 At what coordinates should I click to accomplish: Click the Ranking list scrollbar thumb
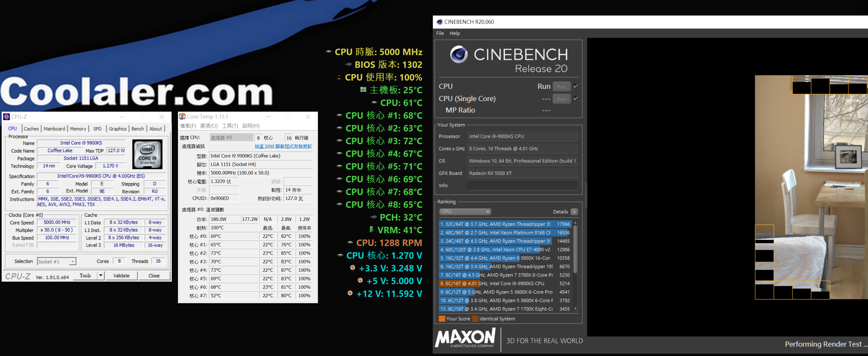coord(575,249)
